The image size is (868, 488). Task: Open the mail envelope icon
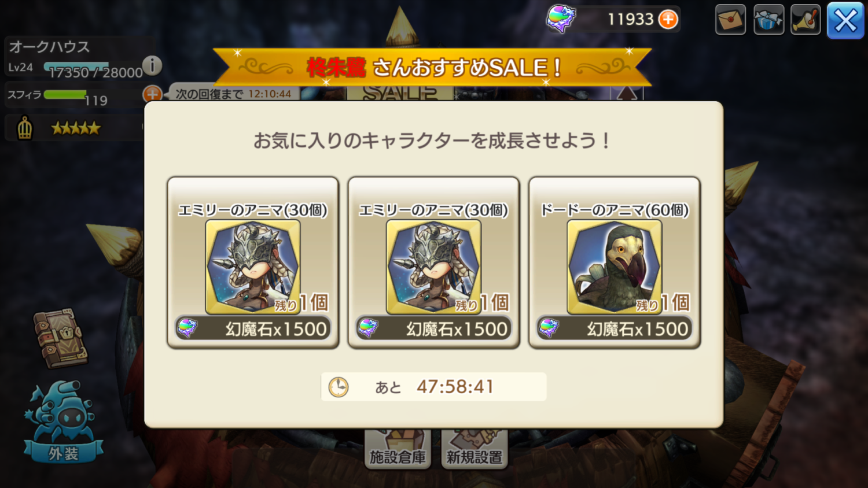[730, 20]
